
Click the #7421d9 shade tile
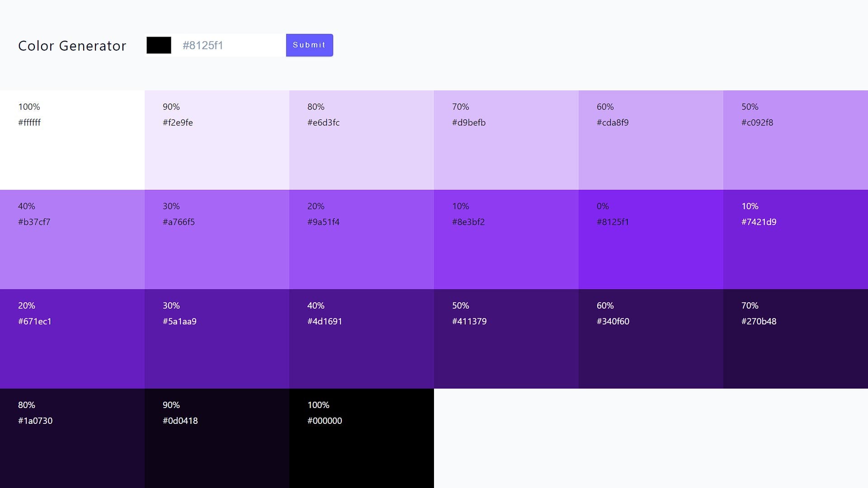click(x=796, y=239)
